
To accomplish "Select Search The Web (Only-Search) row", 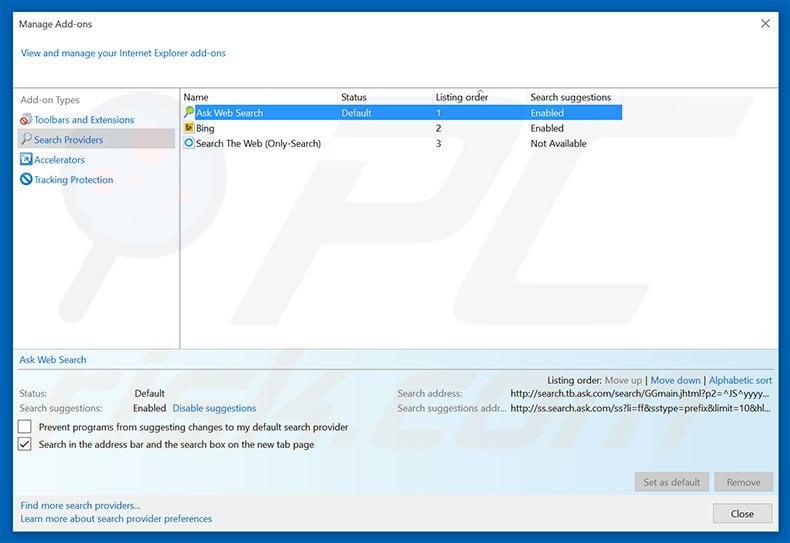I will coord(402,143).
